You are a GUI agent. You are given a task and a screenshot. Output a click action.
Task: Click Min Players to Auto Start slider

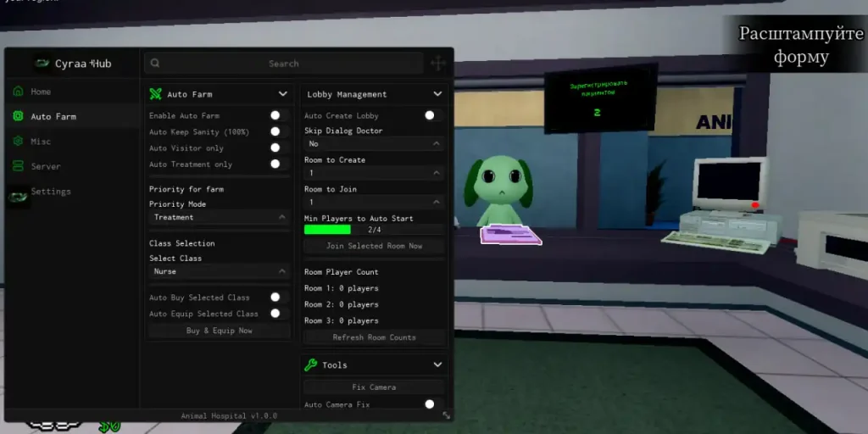pos(374,229)
